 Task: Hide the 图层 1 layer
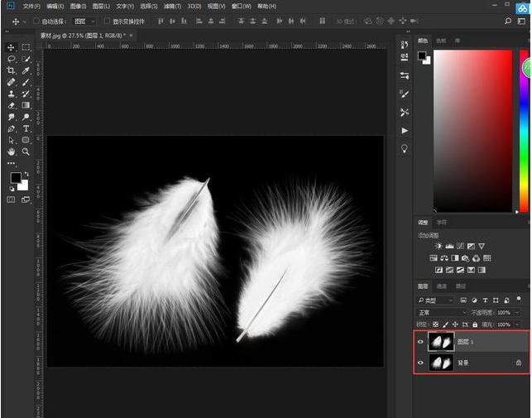click(420, 342)
